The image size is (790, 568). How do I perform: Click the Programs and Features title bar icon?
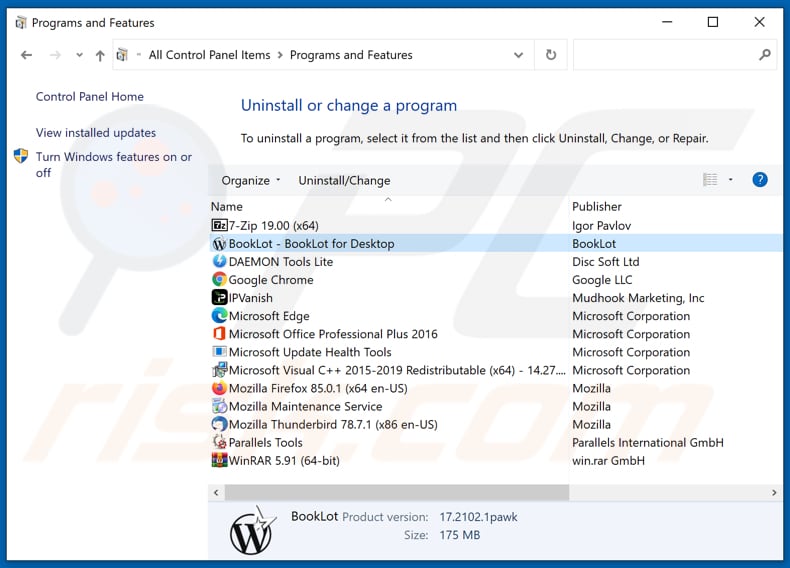click(21, 23)
